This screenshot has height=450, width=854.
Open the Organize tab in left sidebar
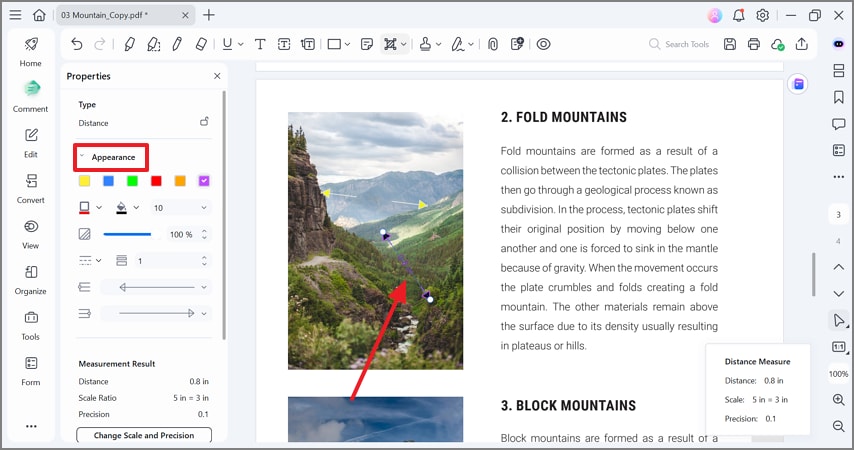pyautogui.click(x=30, y=279)
